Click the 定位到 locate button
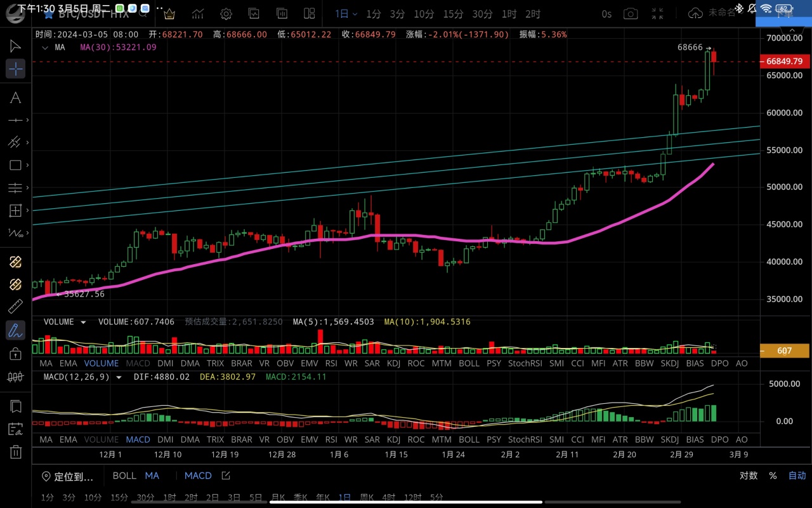 point(67,476)
